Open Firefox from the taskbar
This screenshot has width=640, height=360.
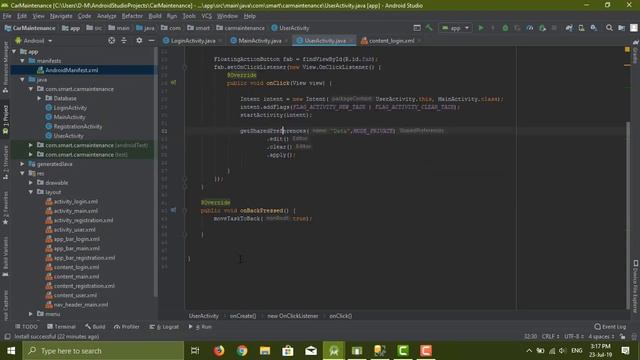pos(219,351)
